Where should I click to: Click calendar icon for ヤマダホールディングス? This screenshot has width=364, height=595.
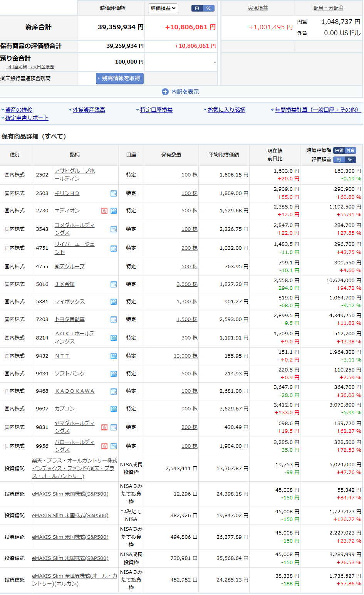[x=114, y=427]
